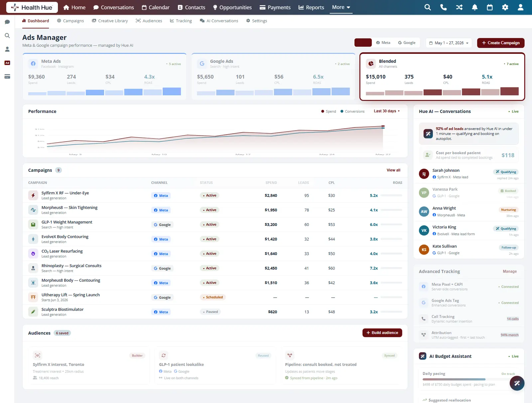
Task: Open the floating Hue AI assistant button
Action: 517,383
